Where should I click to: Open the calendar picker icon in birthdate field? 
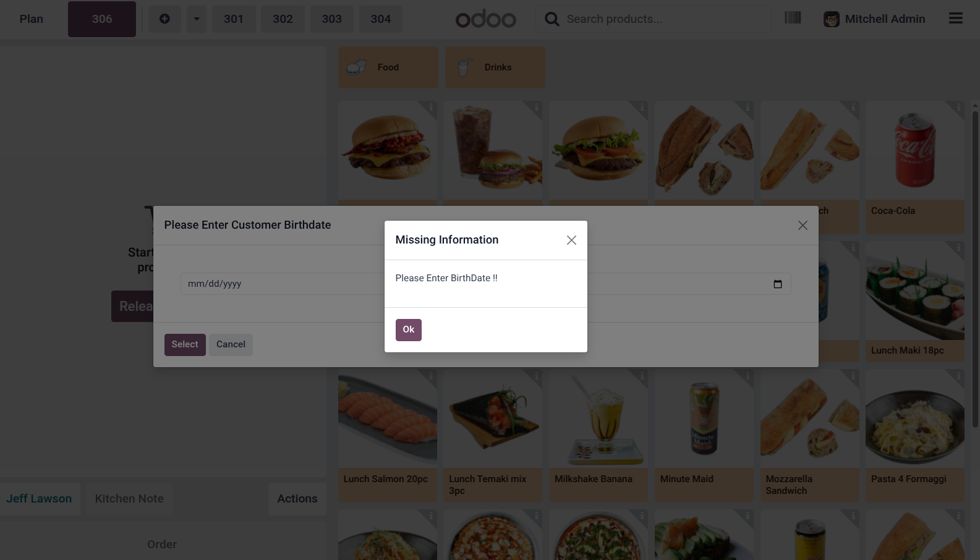coord(778,284)
